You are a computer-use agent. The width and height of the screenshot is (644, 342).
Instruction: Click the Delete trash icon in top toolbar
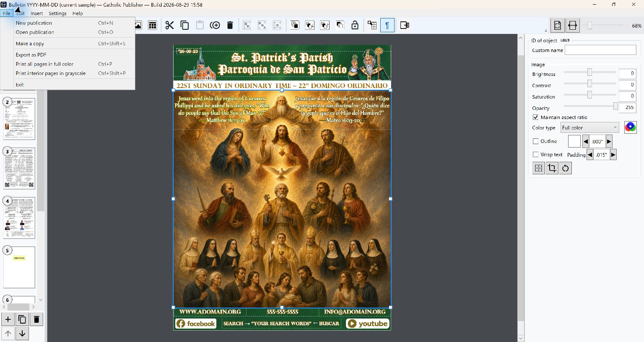coord(230,25)
